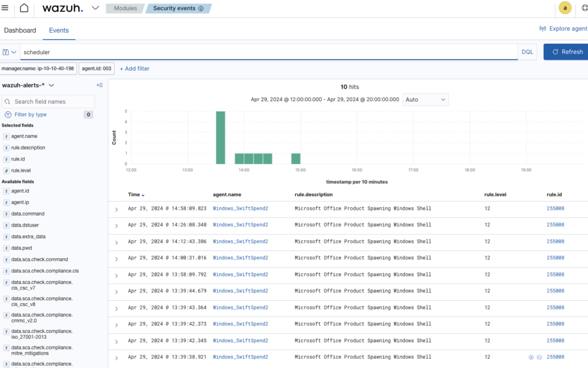Expand the 13:39:44.679 event row
Viewport: 588px width, 368px height.
point(117,292)
